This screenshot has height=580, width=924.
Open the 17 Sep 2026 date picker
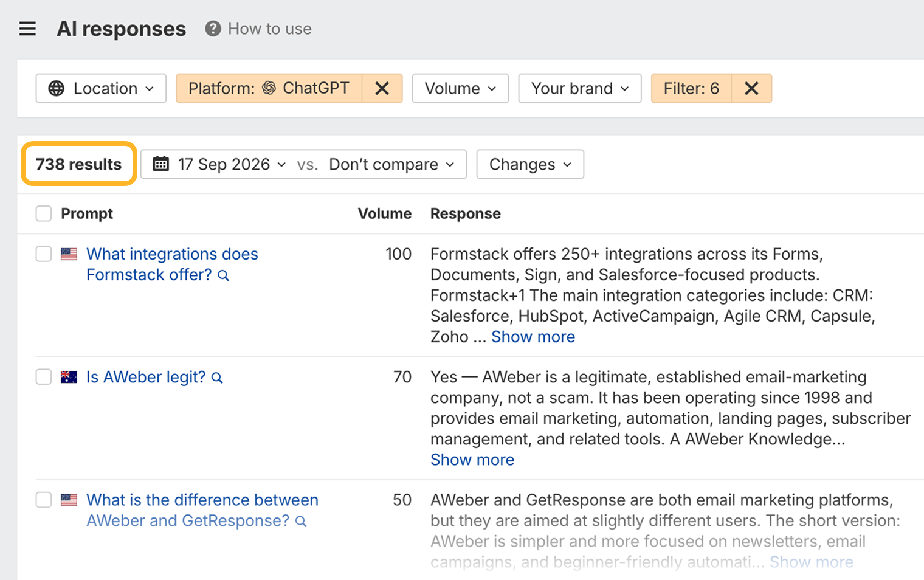coord(219,164)
